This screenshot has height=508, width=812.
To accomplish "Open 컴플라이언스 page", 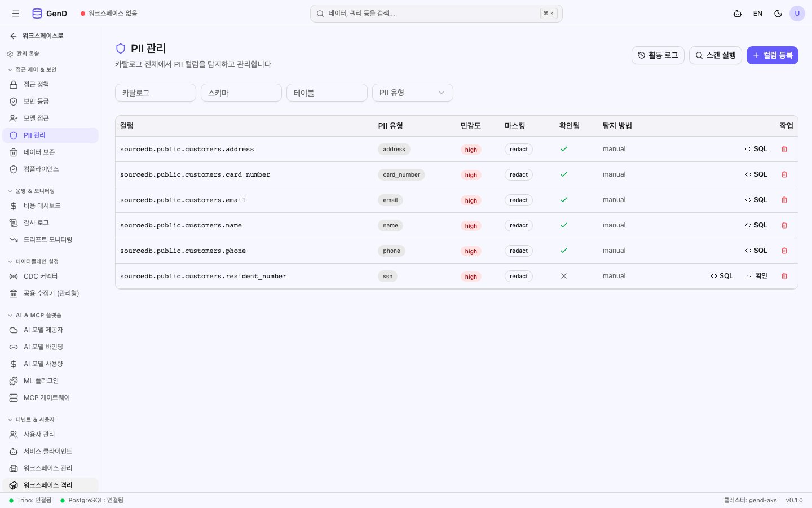I will click(51, 169).
